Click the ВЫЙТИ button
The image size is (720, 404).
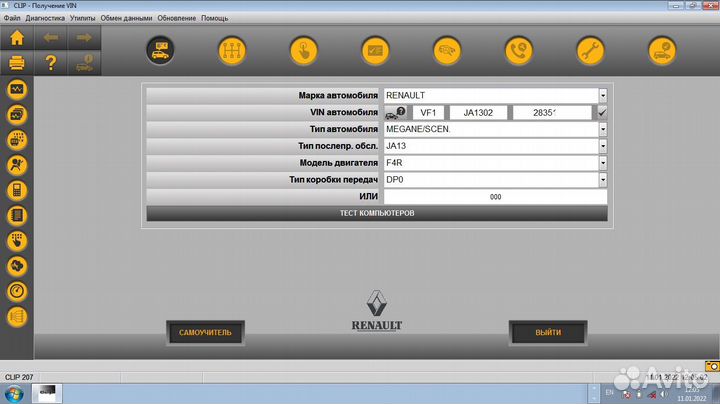click(x=548, y=332)
